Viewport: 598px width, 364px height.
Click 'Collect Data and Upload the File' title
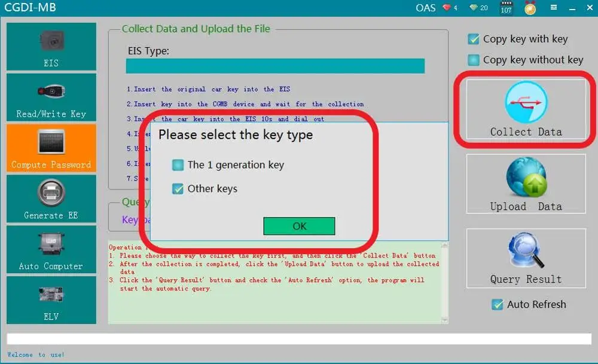[196, 29]
